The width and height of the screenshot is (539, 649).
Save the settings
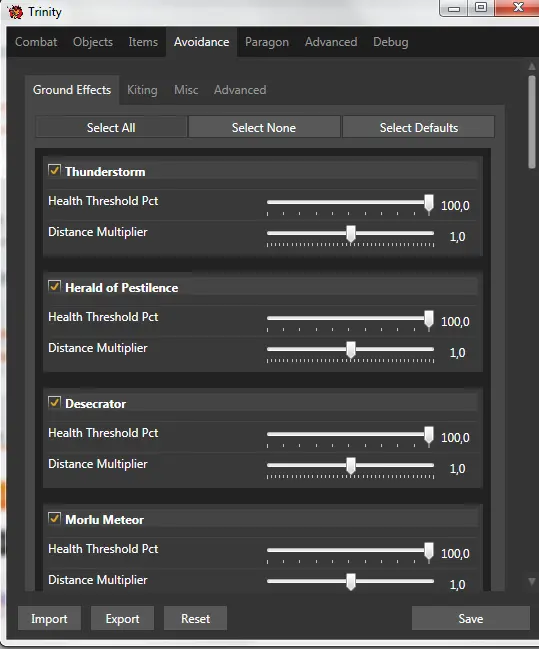pos(471,618)
